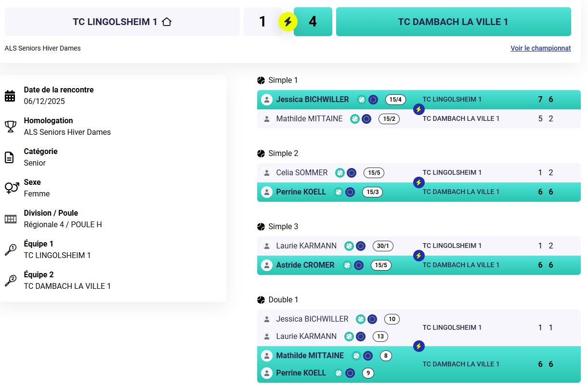Click the 15/4 ranking badge for Jessica BICHWILLER
The width and height of the screenshot is (588, 389).
[395, 100]
